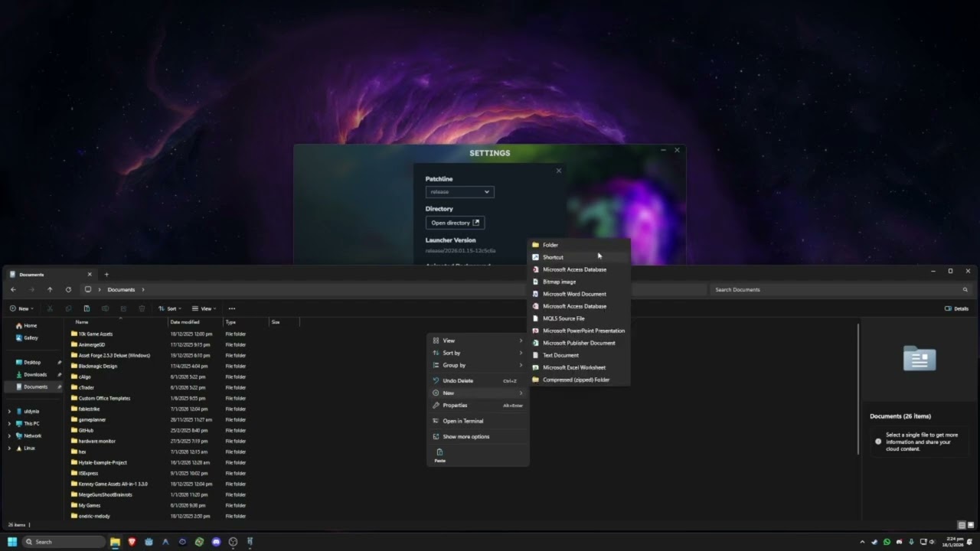Click the Rename icon in Explorer toolbar

point(105,308)
